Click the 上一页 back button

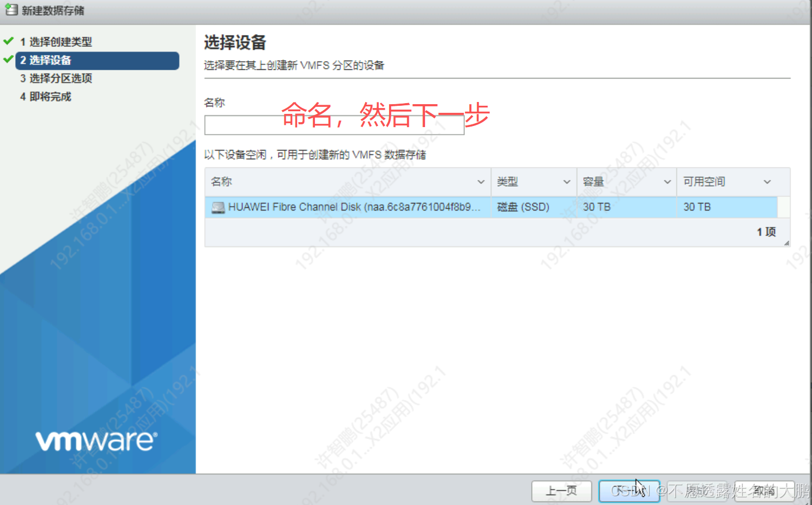[561, 491]
